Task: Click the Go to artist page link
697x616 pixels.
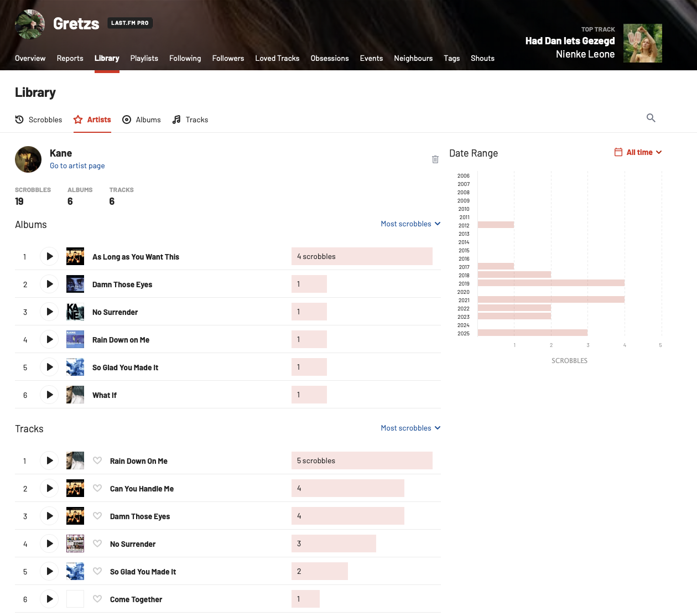Action: (x=77, y=165)
